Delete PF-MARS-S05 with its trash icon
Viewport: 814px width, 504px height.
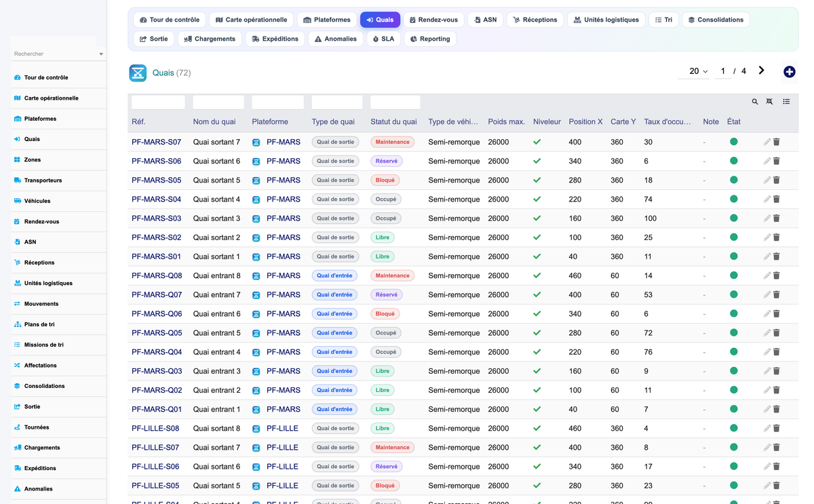pyautogui.click(x=777, y=180)
